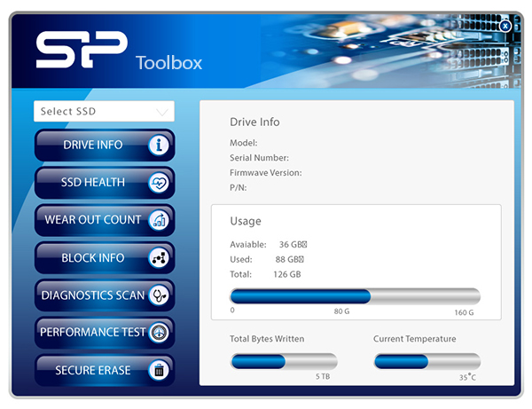532x409 pixels.
Task: Click the Select SSD text field
Action: pos(93,112)
